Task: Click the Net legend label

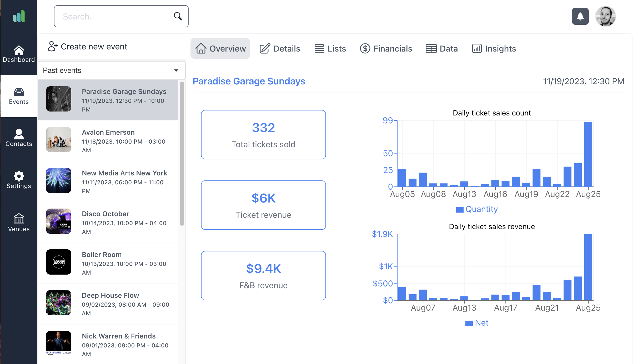Action: click(x=482, y=323)
